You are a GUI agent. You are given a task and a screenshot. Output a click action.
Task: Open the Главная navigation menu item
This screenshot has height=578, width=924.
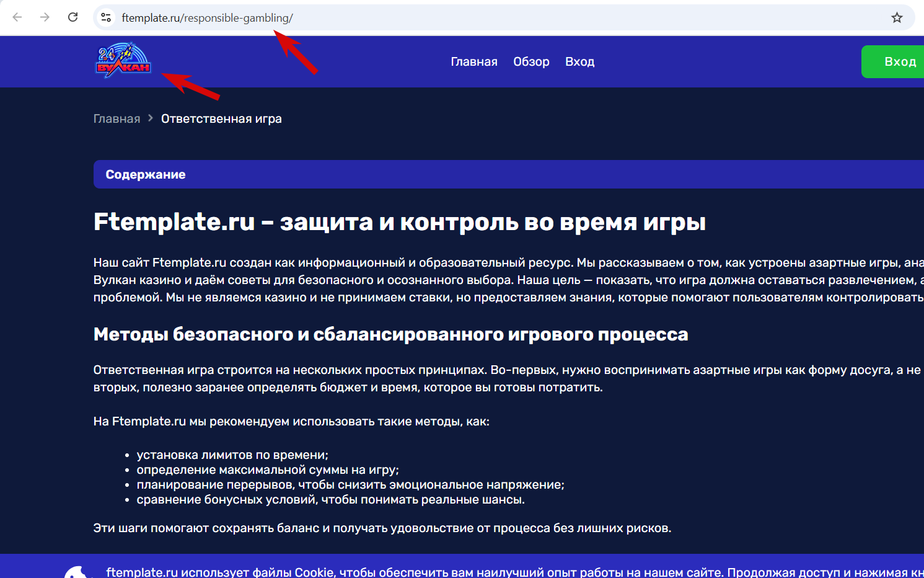[x=474, y=61]
